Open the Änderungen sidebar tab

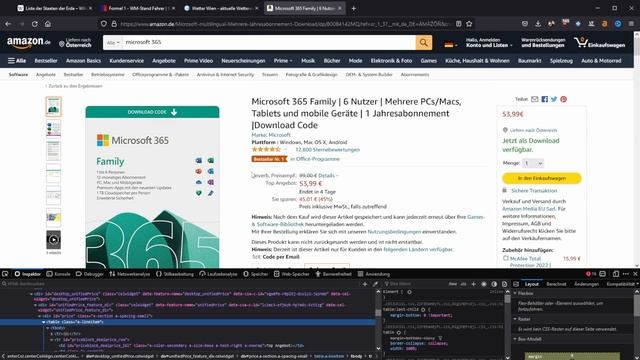(587, 284)
